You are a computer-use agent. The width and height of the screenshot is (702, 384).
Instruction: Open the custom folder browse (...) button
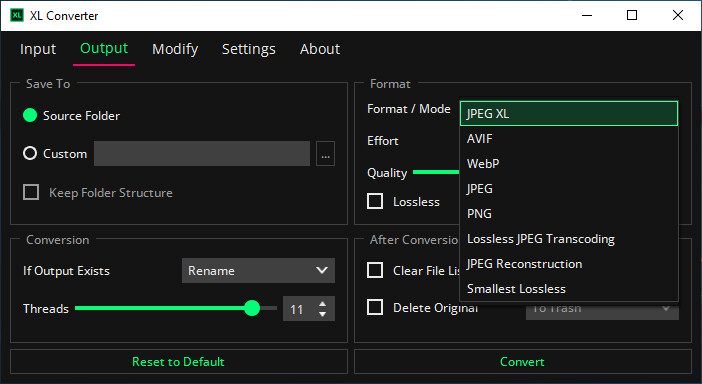pos(325,154)
